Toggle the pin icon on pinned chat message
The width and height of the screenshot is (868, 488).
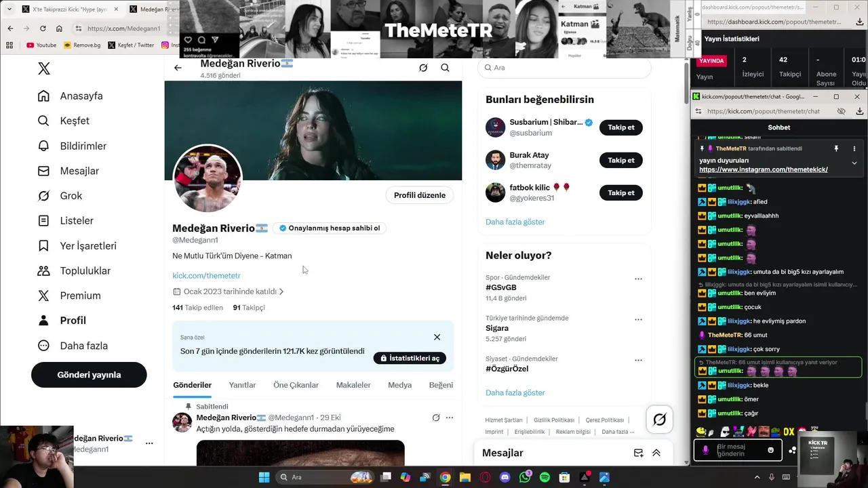click(x=836, y=148)
